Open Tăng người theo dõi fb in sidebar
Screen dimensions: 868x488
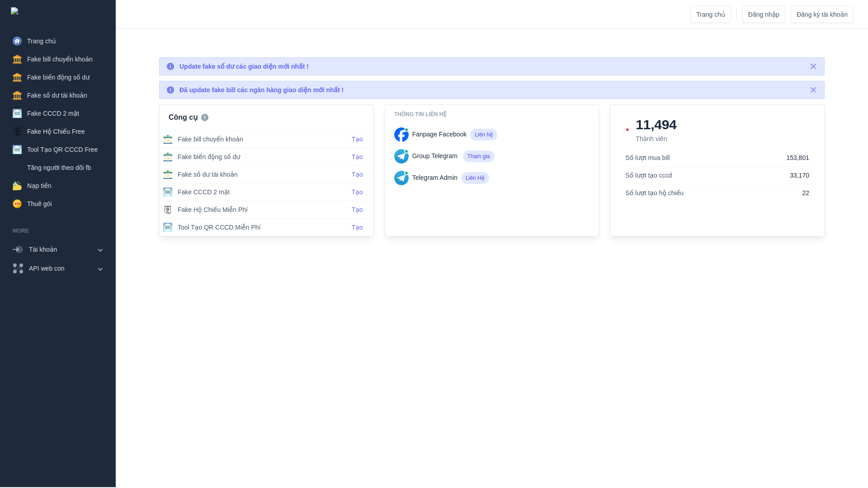click(58, 168)
